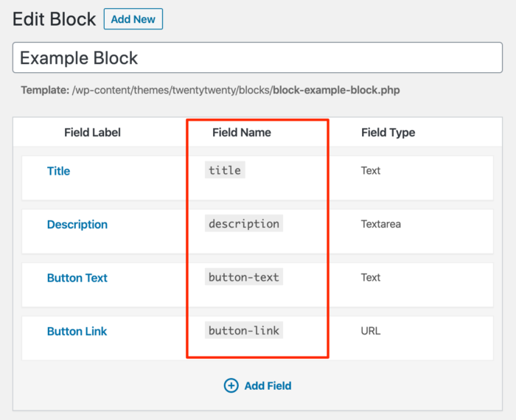This screenshot has height=420, width=516.
Task: Click the Field Label column header
Action: (92, 133)
